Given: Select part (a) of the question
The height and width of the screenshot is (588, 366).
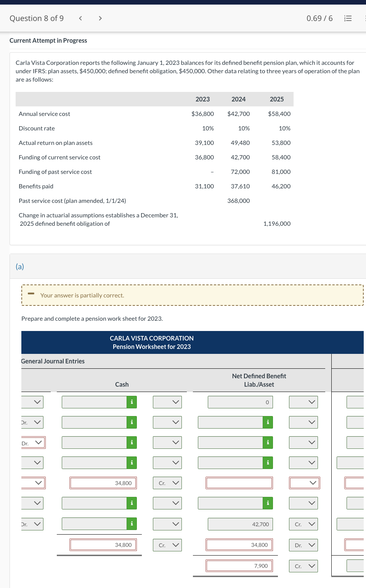Looking at the screenshot, I should coord(19,266).
